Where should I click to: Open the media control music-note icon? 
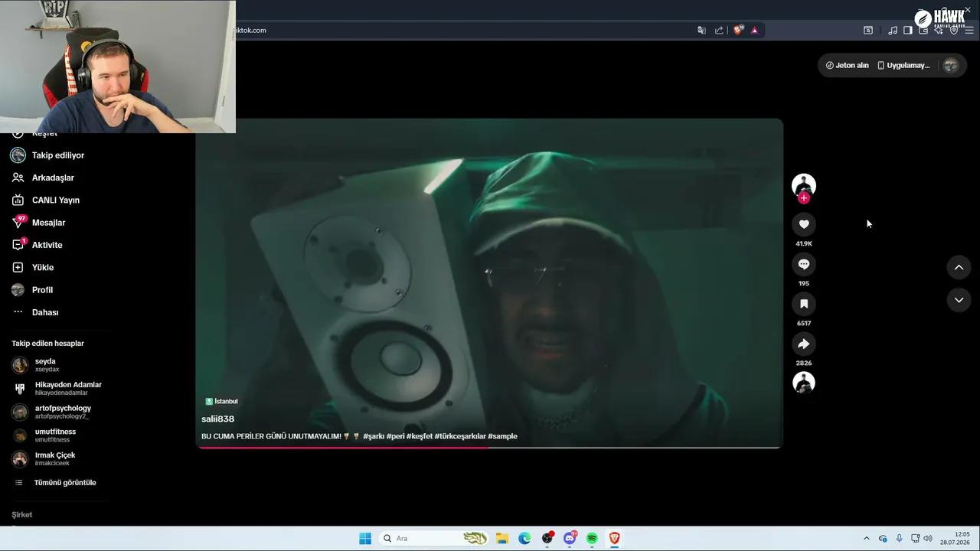[x=893, y=31]
